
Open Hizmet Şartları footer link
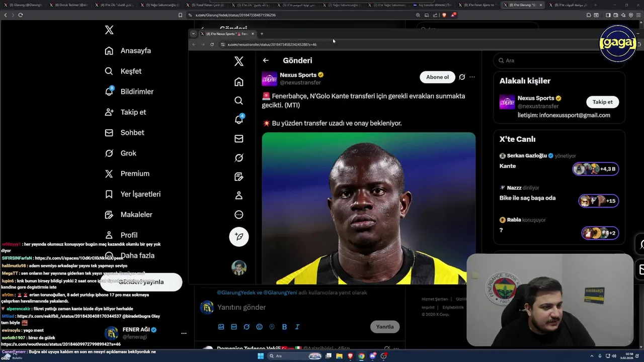point(435,299)
